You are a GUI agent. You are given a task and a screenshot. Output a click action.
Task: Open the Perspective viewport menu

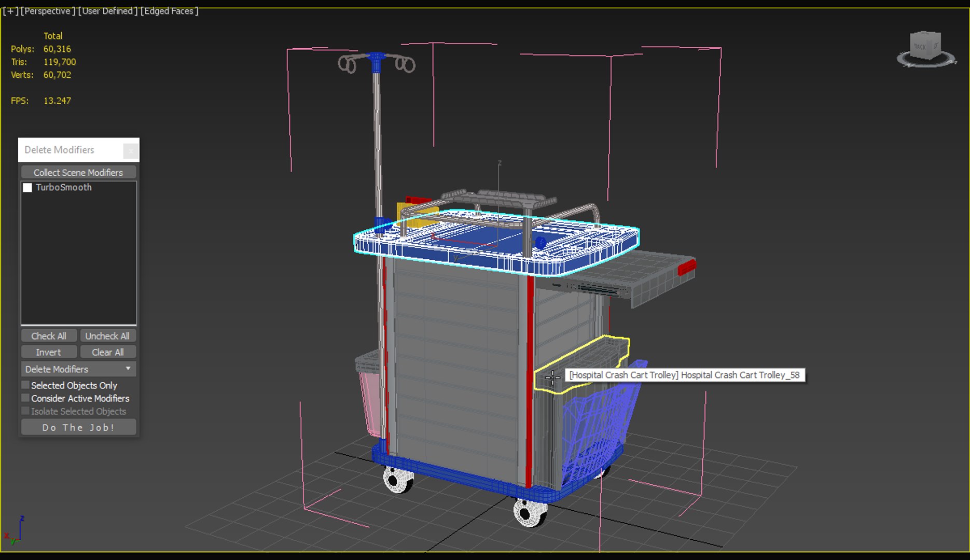tap(48, 11)
